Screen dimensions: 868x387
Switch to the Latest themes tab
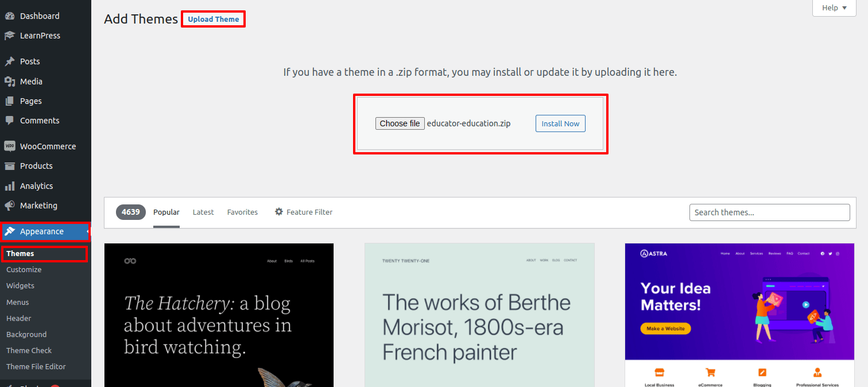[x=203, y=212]
